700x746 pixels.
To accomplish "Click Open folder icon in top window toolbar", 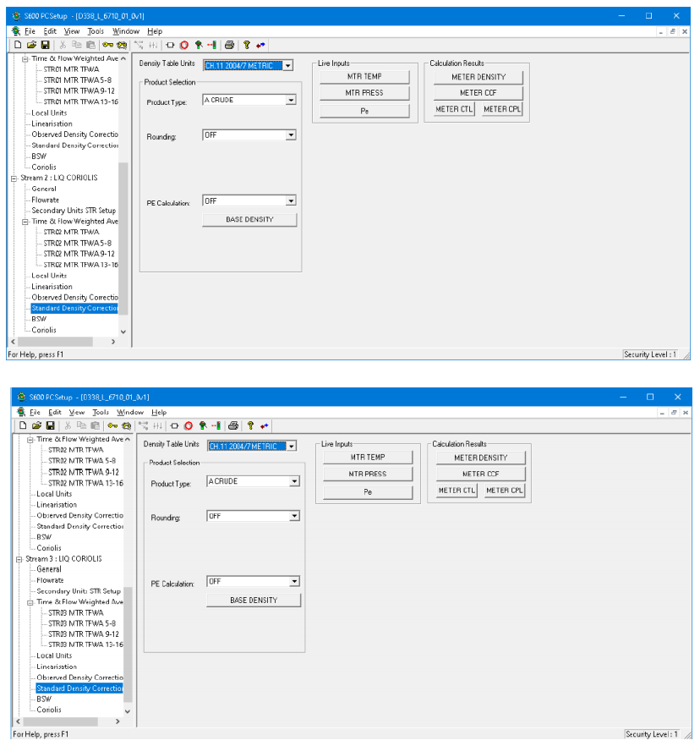I will 31,45.
